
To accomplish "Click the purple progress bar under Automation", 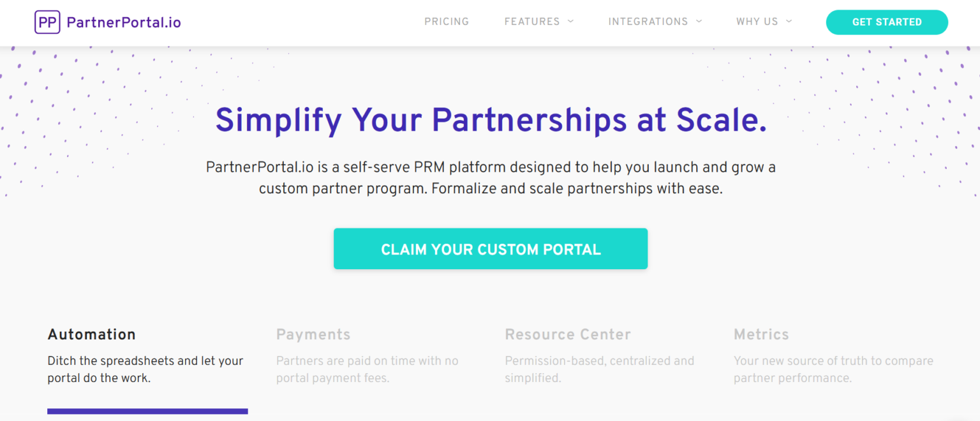I will [147, 411].
